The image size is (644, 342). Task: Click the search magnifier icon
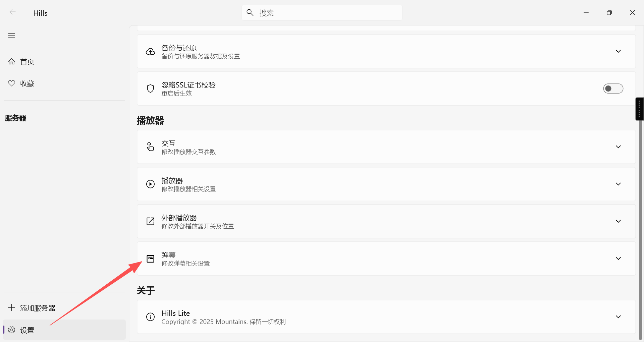coord(250,13)
